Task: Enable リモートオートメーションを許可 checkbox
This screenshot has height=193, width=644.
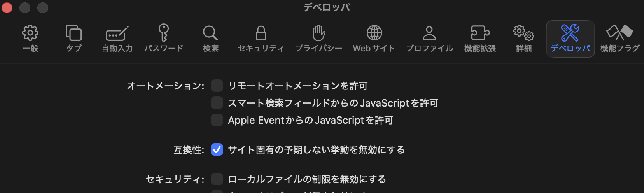Action: click(x=217, y=86)
